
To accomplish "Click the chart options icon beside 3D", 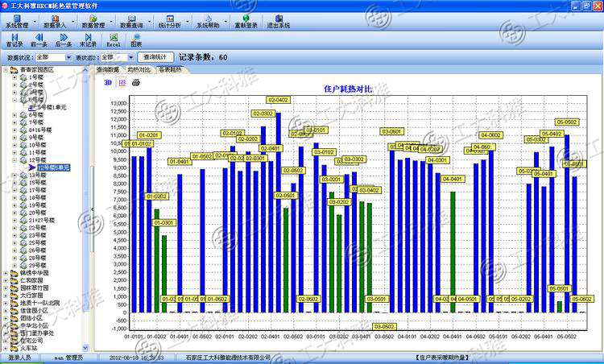I will pyautogui.click(x=122, y=82).
